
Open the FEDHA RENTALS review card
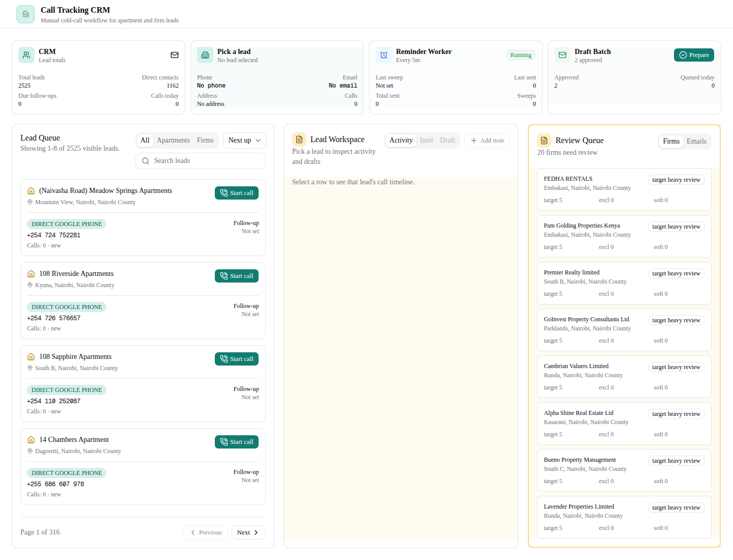(624, 189)
